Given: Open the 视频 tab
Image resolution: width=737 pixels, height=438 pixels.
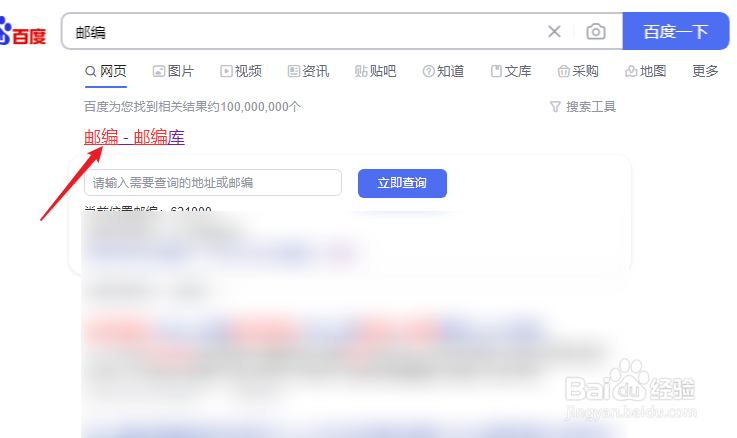Looking at the screenshot, I should (241, 71).
